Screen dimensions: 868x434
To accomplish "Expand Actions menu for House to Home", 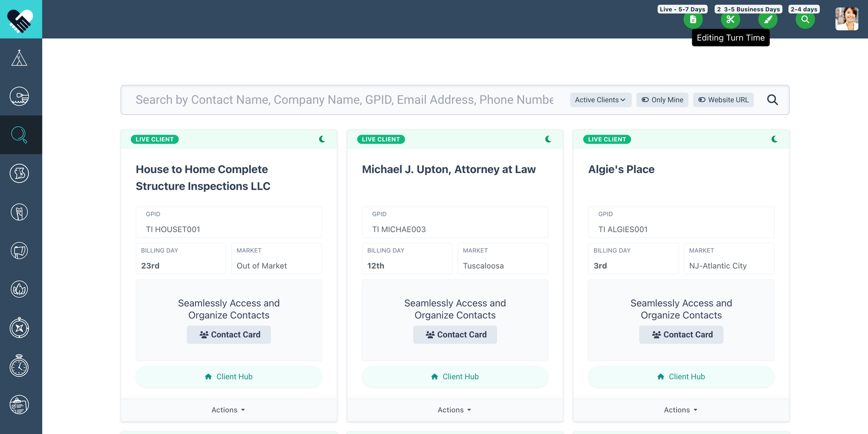I will click(x=228, y=410).
